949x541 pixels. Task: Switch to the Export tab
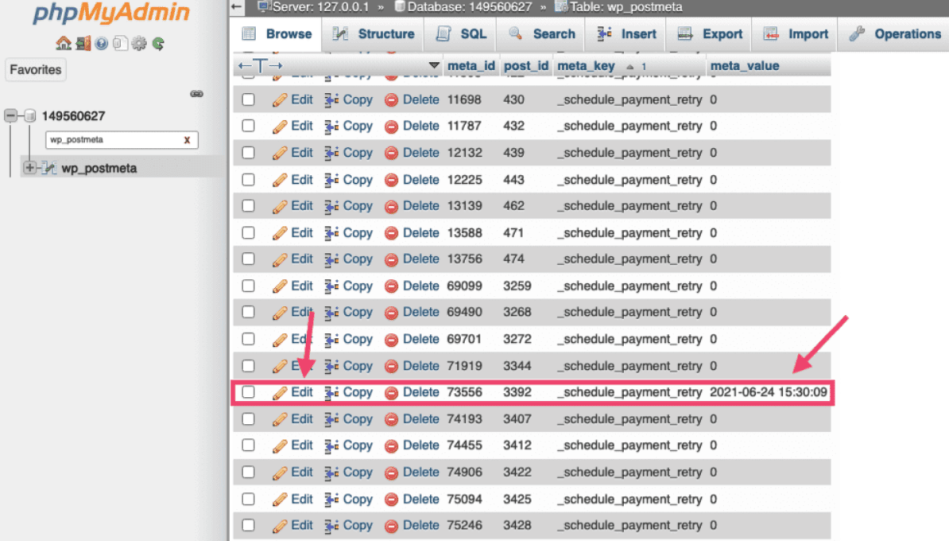pyautogui.click(x=709, y=34)
